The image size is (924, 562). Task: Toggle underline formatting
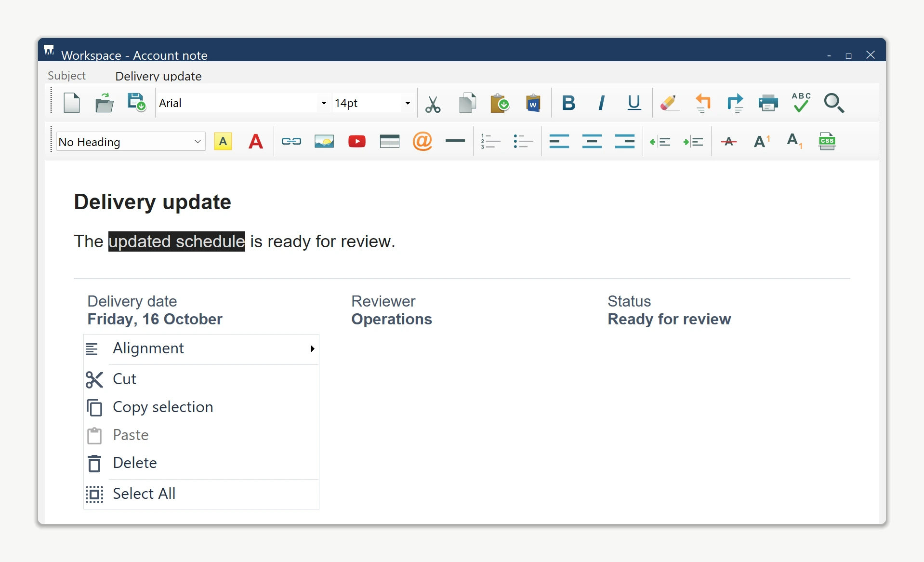tap(634, 103)
